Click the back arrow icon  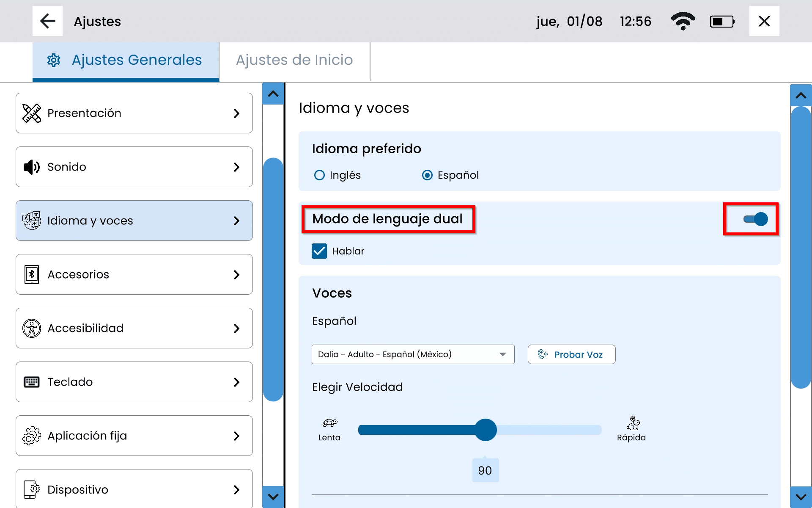tap(47, 21)
